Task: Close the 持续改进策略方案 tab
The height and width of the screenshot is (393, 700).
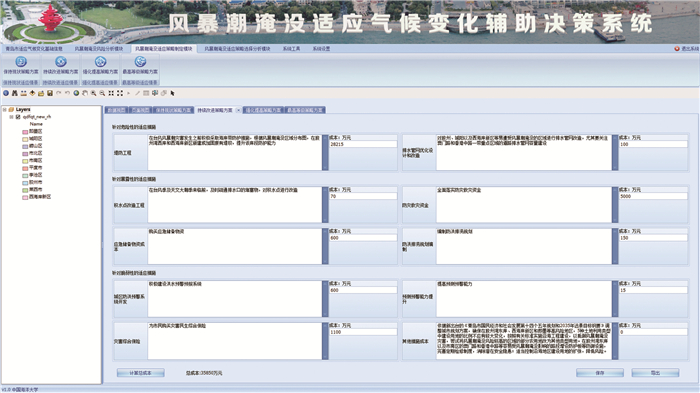Action: [238, 110]
